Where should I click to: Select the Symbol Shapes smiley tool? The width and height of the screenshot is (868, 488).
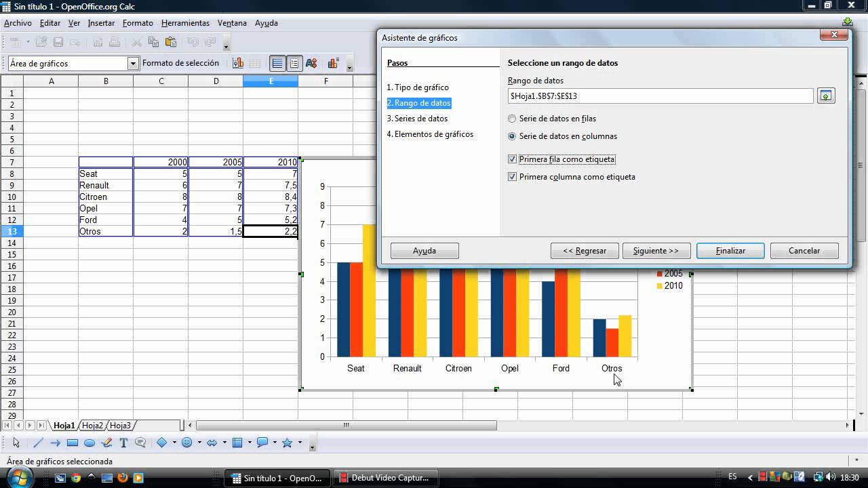pyautogui.click(x=187, y=443)
